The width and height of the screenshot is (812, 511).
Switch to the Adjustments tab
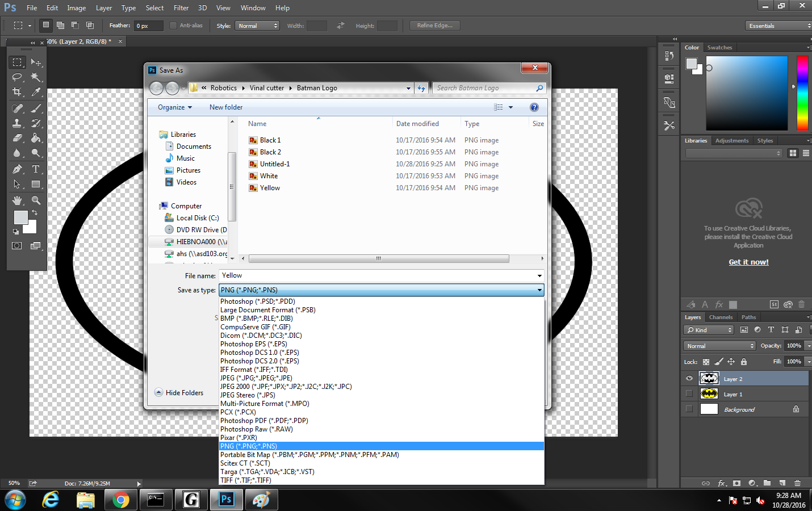(732, 141)
